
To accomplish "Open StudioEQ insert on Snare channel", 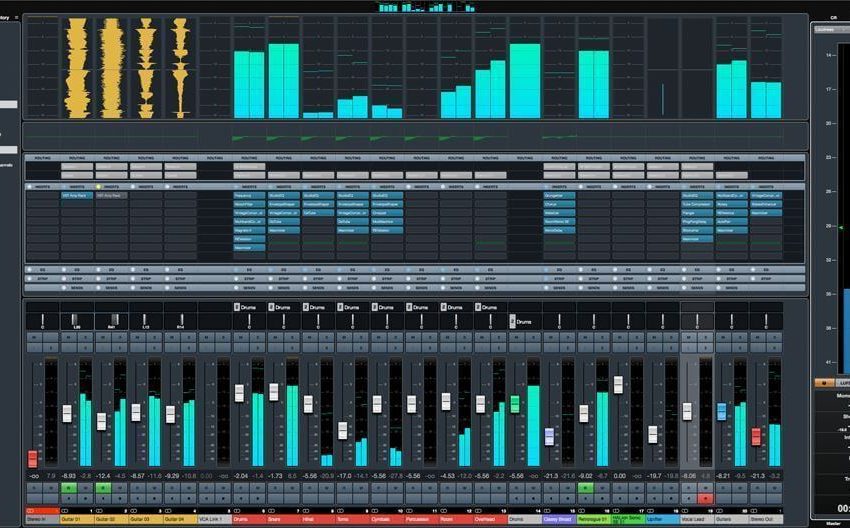I will (284, 196).
